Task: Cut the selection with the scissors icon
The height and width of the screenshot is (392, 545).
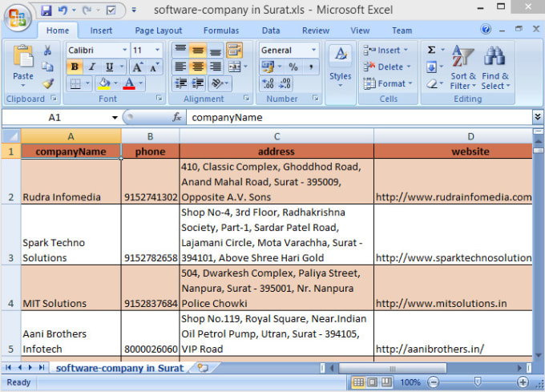Action: (47, 51)
